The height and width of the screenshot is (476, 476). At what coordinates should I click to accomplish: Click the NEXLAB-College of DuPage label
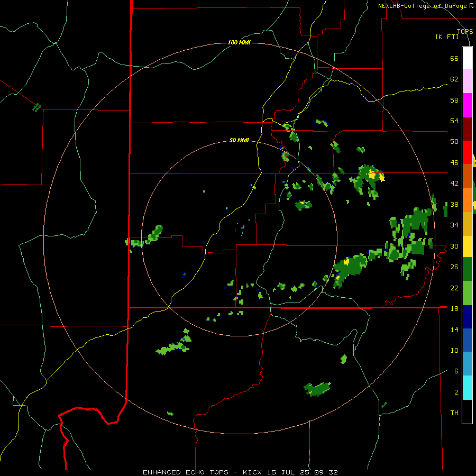tap(425, 6)
